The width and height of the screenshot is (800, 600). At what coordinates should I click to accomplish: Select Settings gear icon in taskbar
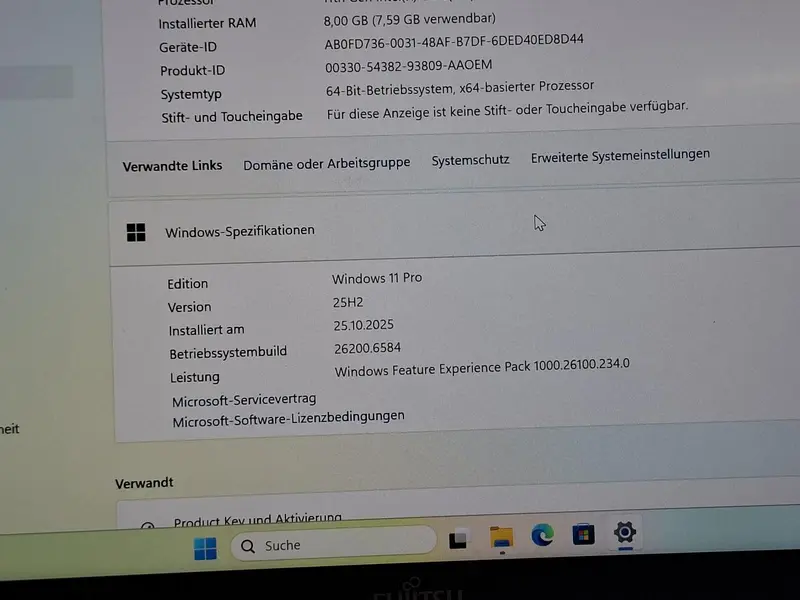coord(624,533)
